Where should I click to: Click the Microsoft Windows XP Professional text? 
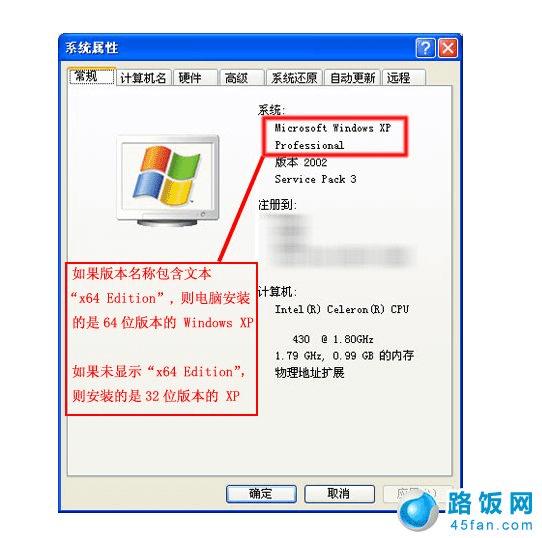point(333,136)
